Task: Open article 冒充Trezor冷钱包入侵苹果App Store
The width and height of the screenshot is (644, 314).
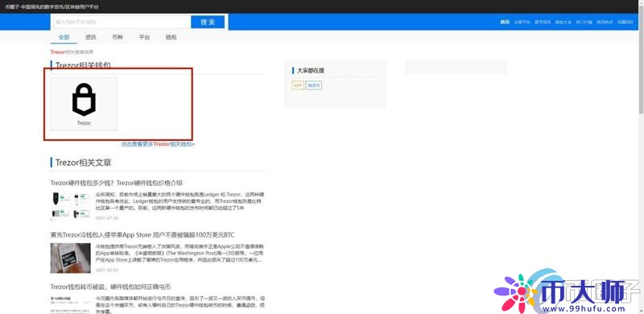Action: 142,234
